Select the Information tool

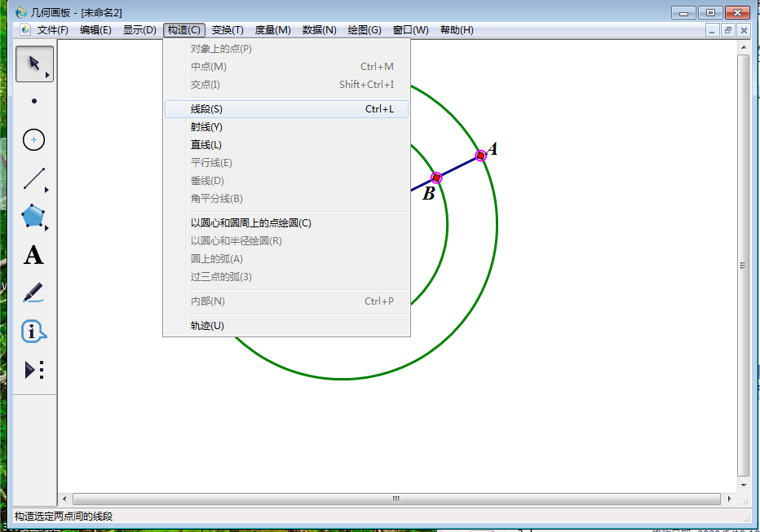(33, 331)
